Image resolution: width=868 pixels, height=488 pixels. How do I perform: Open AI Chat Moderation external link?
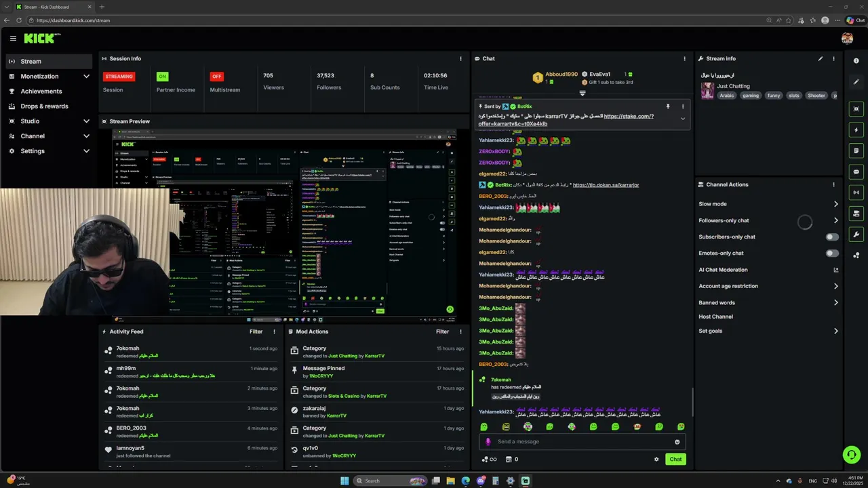pos(835,270)
